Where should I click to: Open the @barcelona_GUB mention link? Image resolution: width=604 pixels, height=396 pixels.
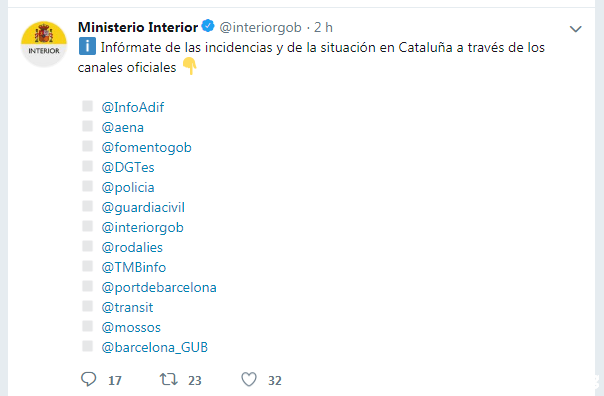point(154,347)
